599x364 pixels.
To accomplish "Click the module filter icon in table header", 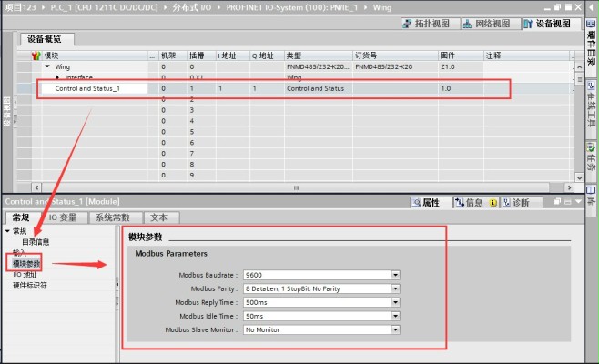I will 36,56.
